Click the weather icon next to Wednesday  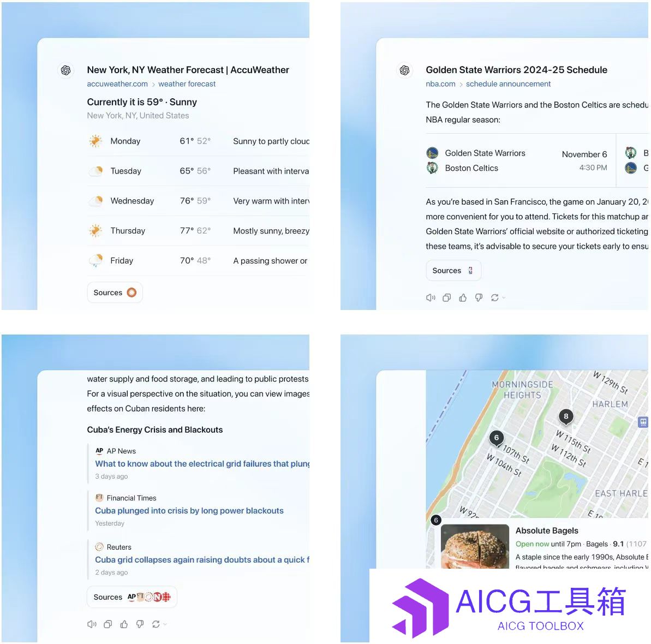point(95,201)
